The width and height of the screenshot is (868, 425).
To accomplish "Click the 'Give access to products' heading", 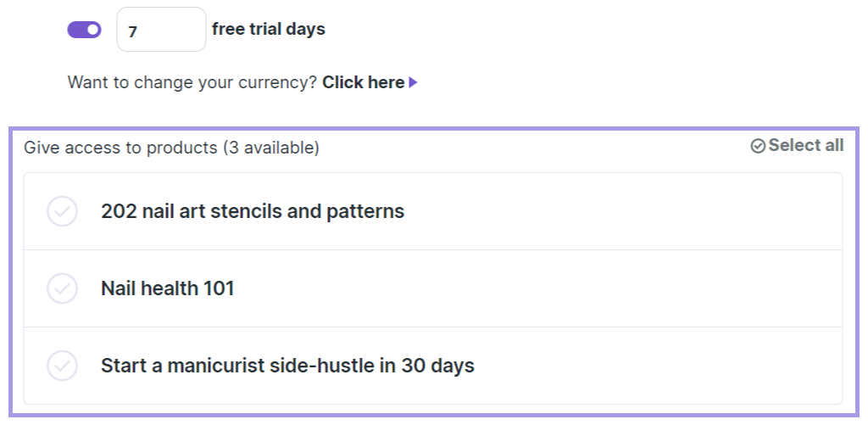I will click(120, 148).
